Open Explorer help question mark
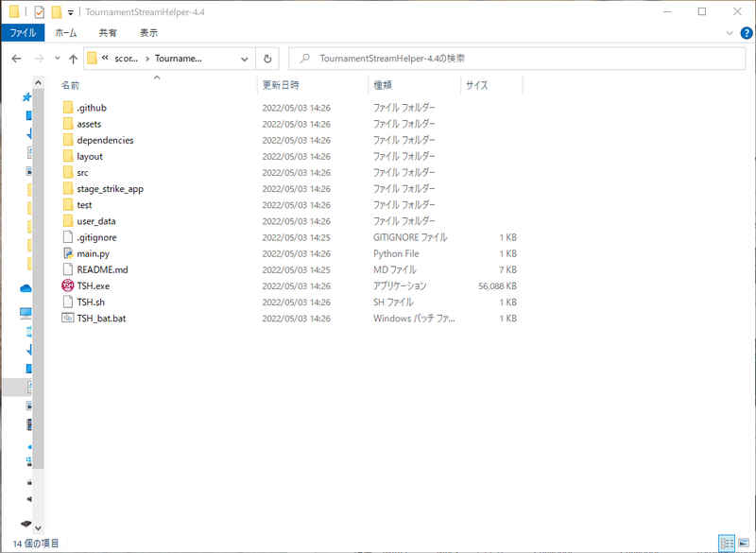The width and height of the screenshot is (756, 553). (746, 33)
